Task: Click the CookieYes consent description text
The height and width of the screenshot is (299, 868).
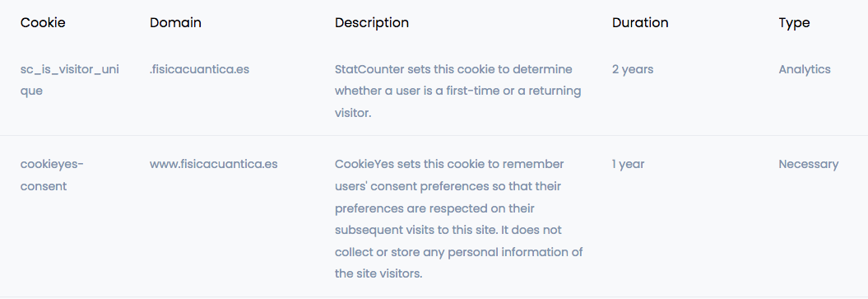Action: point(459,219)
